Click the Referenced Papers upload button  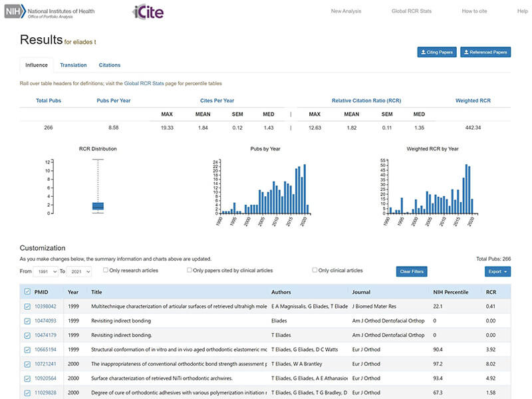pyautogui.click(x=485, y=52)
